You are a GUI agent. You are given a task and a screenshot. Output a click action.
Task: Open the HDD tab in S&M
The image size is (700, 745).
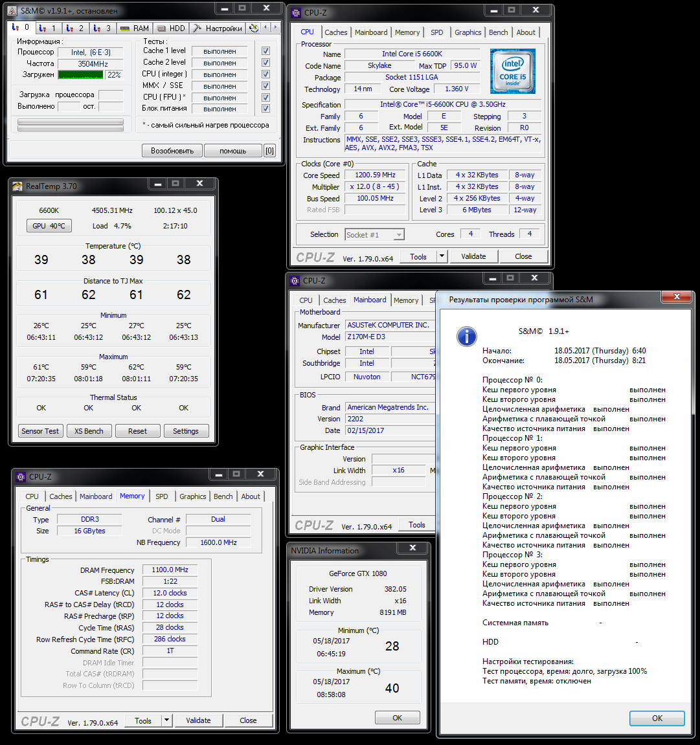pyautogui.click(x=171, y=28)
